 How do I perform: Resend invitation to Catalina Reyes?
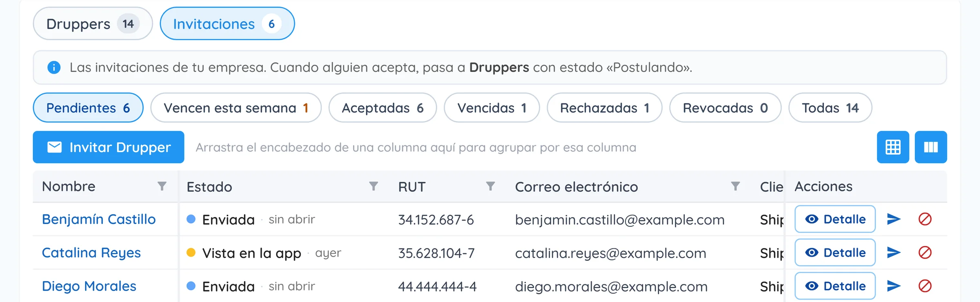(894, 253)
